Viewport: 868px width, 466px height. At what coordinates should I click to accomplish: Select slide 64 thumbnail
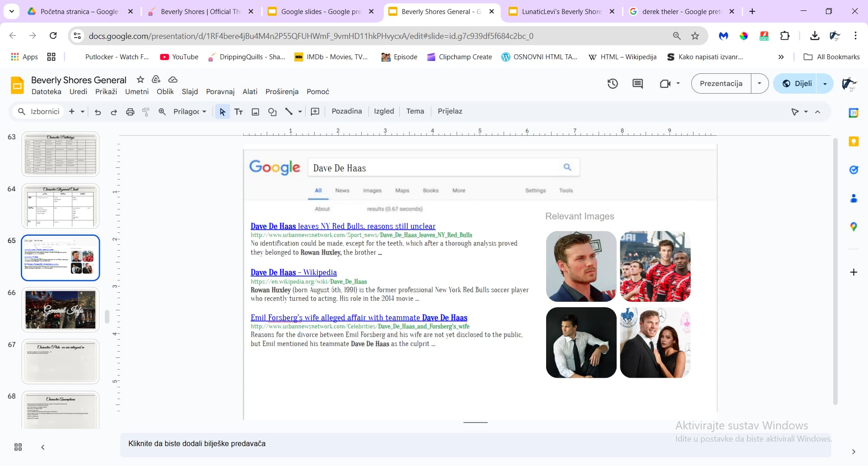tap(60, 206)
